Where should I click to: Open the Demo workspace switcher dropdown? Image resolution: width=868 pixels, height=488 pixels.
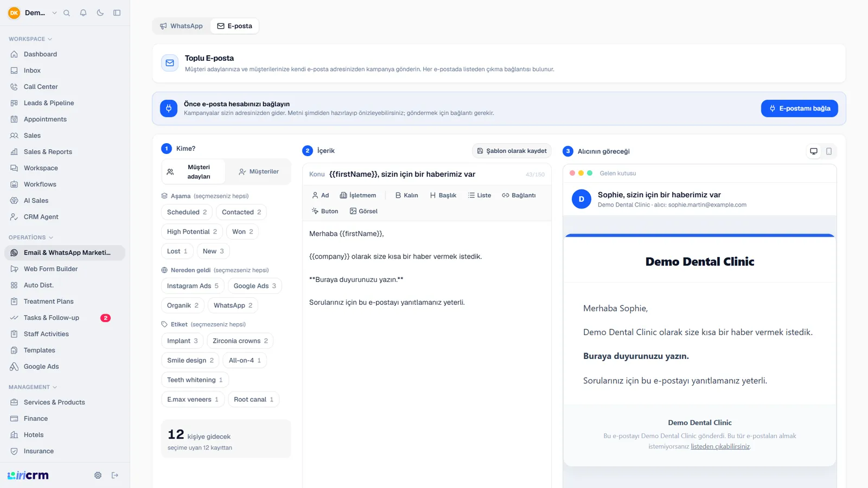coord(33,13)
